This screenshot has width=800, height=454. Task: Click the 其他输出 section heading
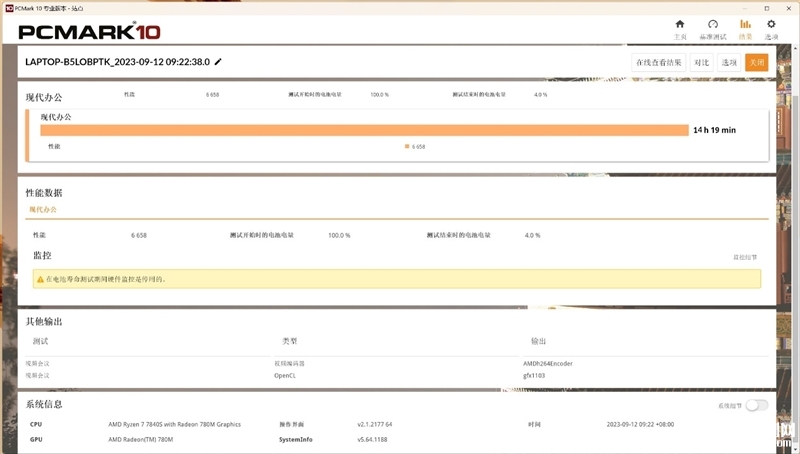click(x=44, y=321)
